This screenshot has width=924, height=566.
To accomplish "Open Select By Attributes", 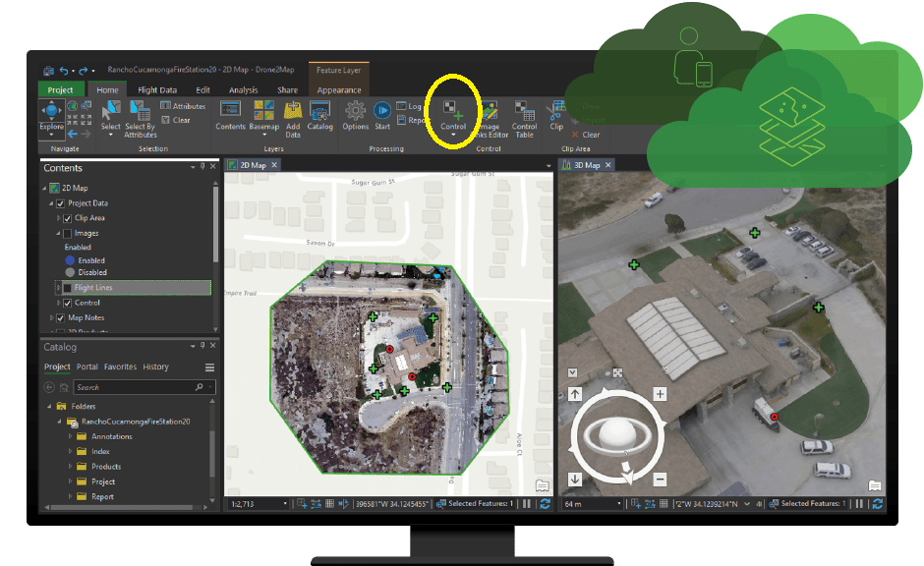I will pos(141,120).
